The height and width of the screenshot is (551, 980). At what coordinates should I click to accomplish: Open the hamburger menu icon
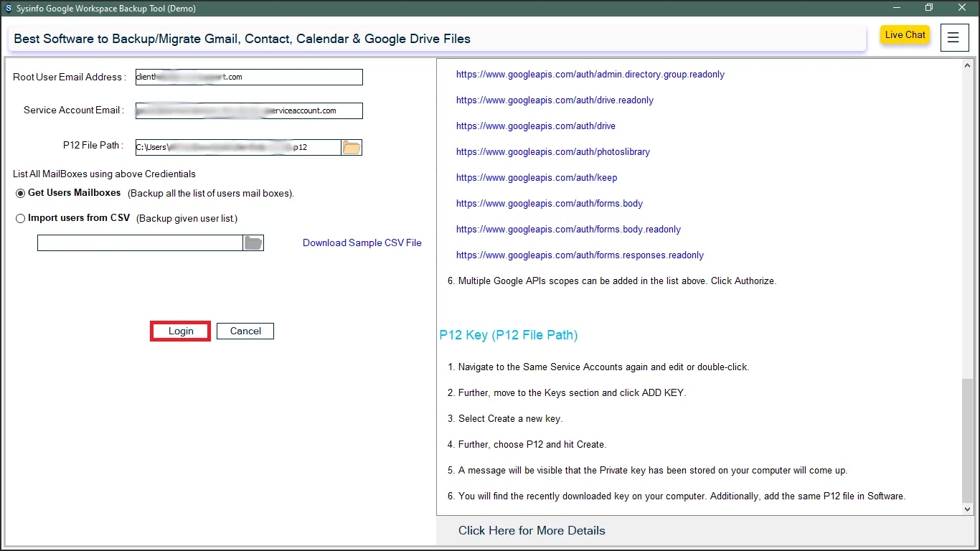(x=953, y=38)
